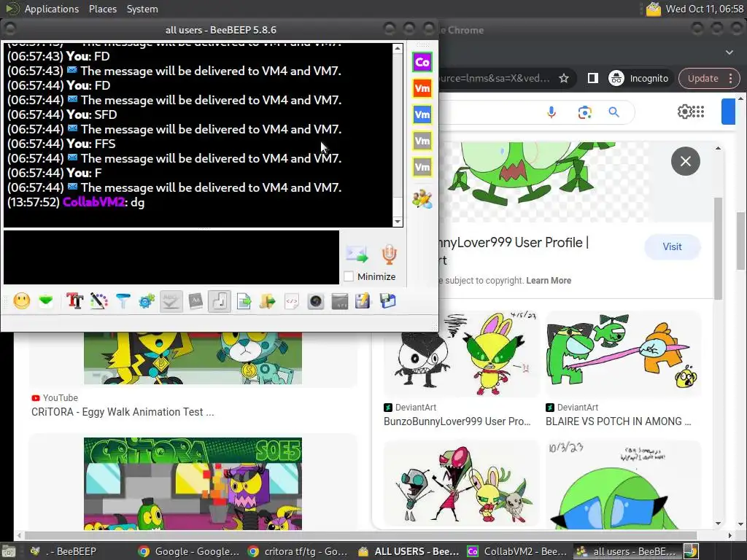Click the Incognito indicator in Chrome
Image resolution: width=747 pixels, height=560 pixels.
[x=638, y=78]
